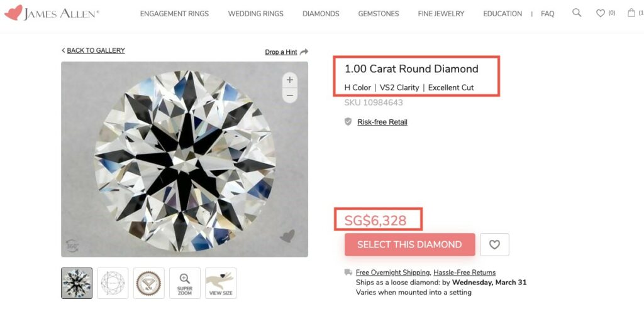The width and height of the screenshot is (644, 314).
Task: Open the View Size hand thumbnail
Action: [x=221, y=283]
